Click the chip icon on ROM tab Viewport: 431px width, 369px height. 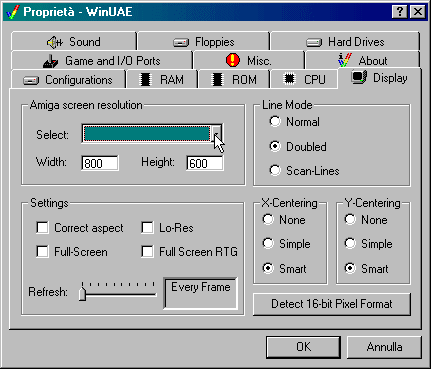click(x=217, y=80)
